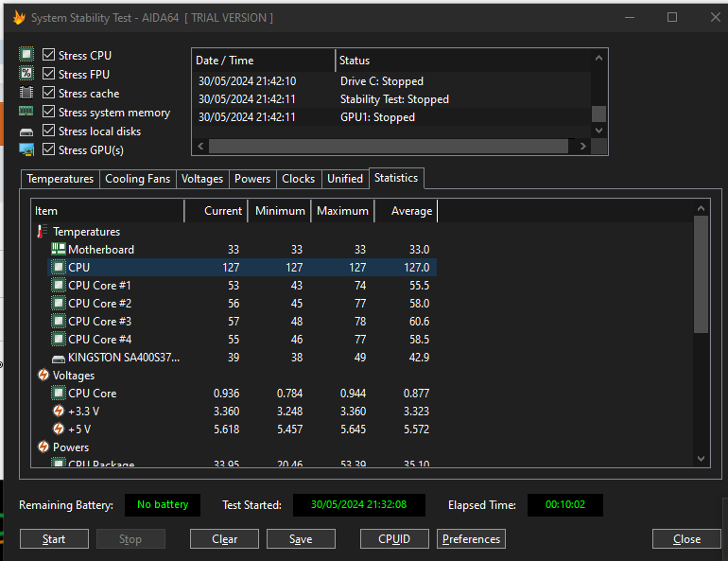Click the Average column header
The width and height of the screenshot is (728, 561).
(x=406, y=211)
